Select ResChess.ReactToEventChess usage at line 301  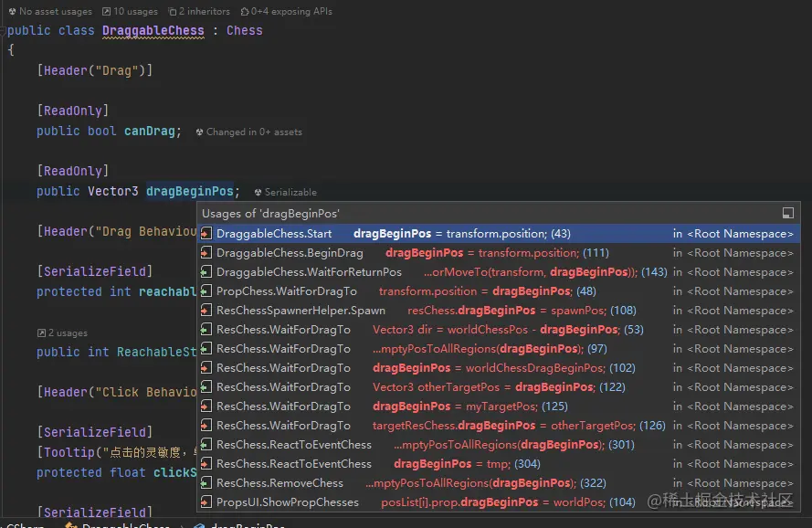pyautogui.click(x=498, y=445)
